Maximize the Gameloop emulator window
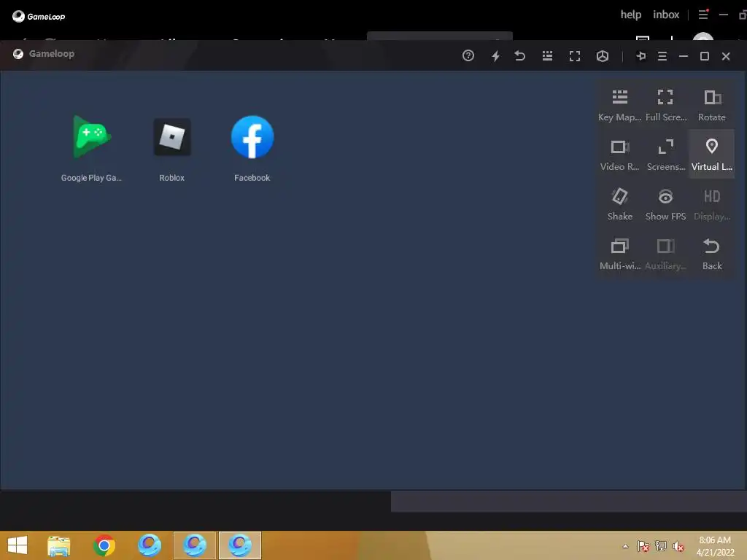Screen dimensions: 747x560 pos(705,56)
